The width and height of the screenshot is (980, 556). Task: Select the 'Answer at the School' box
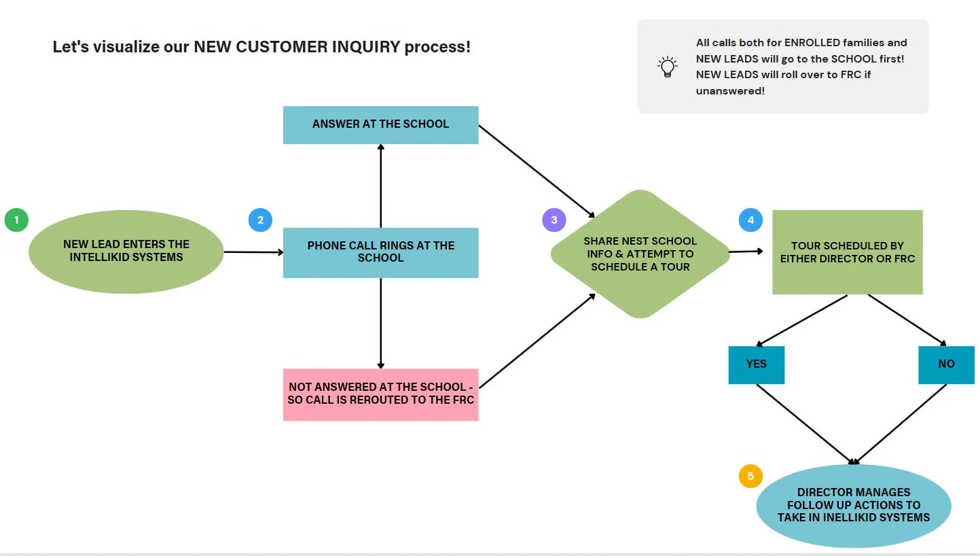(x=380, y=124)
